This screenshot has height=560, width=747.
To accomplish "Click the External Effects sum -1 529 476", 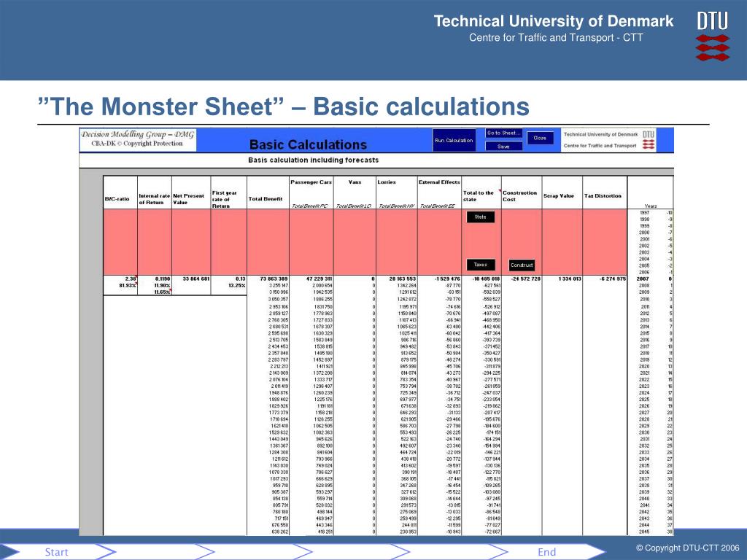I will point(447,279).
